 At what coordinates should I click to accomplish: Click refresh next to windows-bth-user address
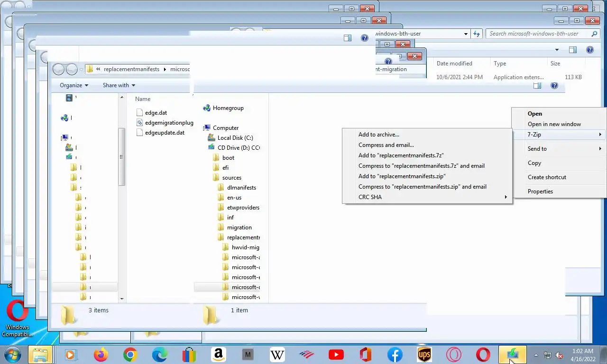pos(478,34)
